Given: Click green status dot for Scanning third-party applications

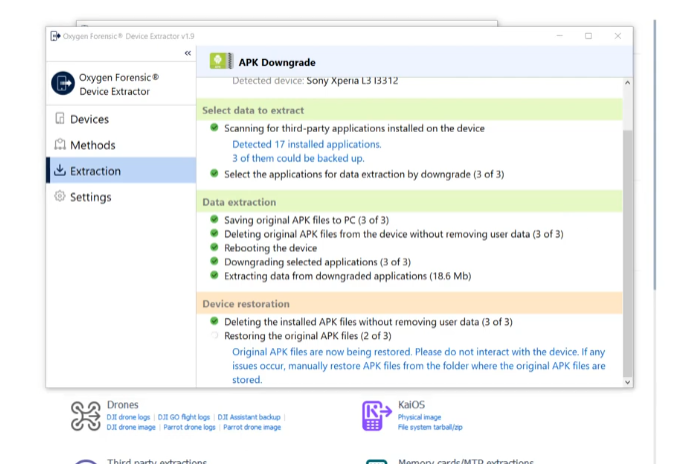Looking at the screenshot, I should 214,128.
